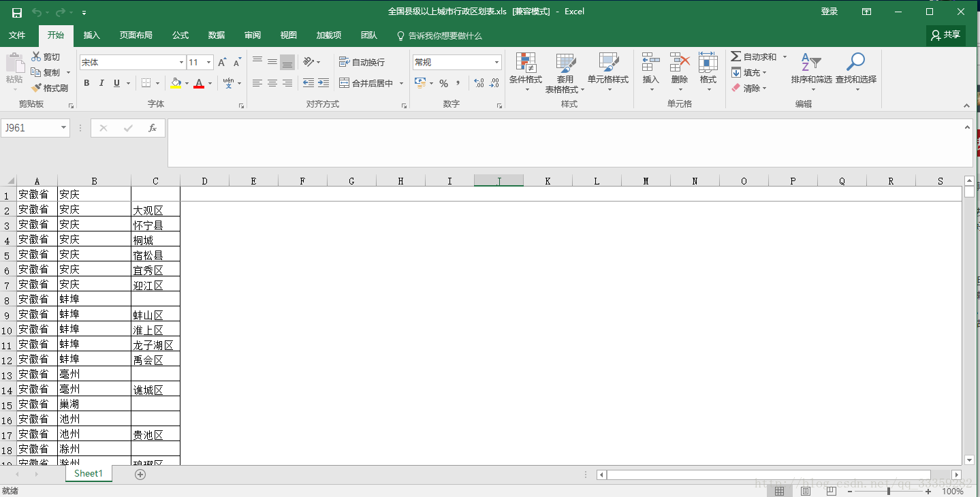The height and width of the screenshot is (497, 980).
Task: Toggle Italic formatting
Action: tap(101, 83)
